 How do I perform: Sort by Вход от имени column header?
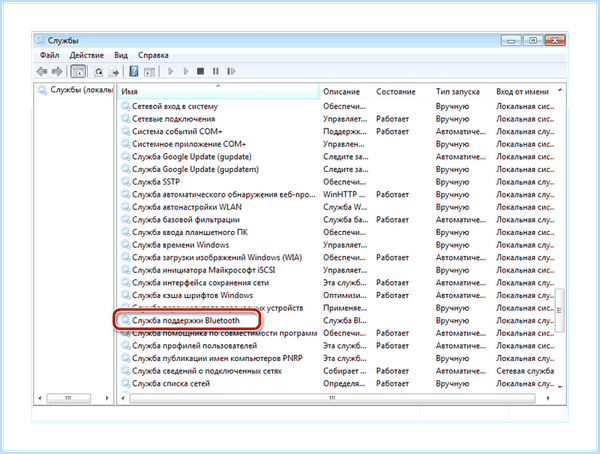pos(522,91)
